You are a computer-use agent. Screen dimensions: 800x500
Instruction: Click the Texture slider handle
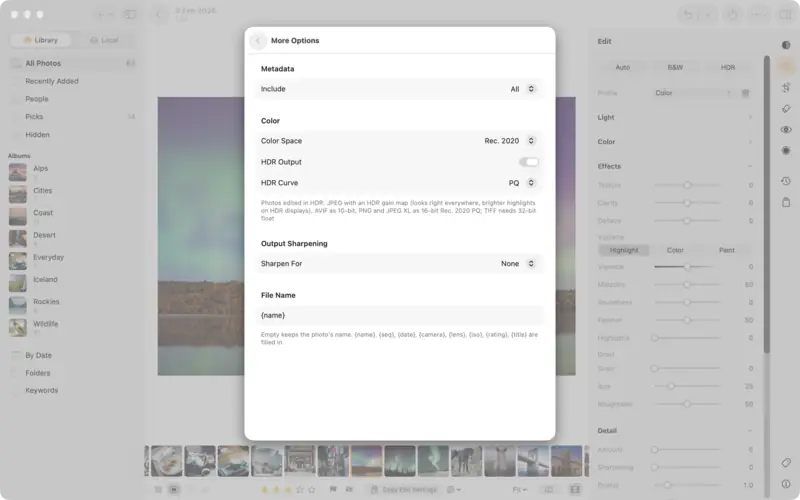coord(687,185)
